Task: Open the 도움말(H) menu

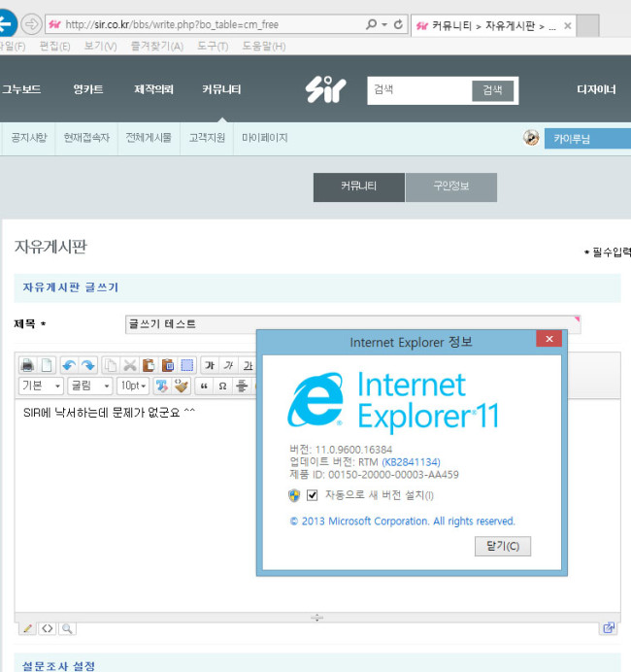Action: 264,47
